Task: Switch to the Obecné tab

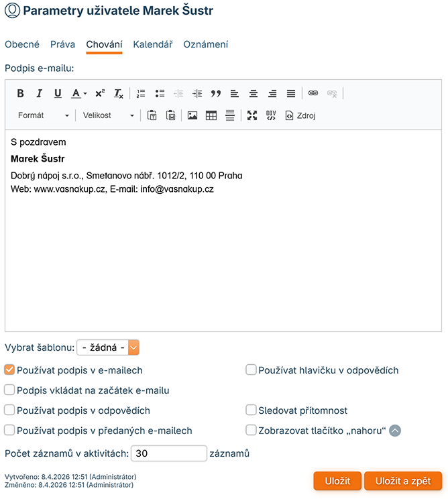Action: (x=22, y=44)
